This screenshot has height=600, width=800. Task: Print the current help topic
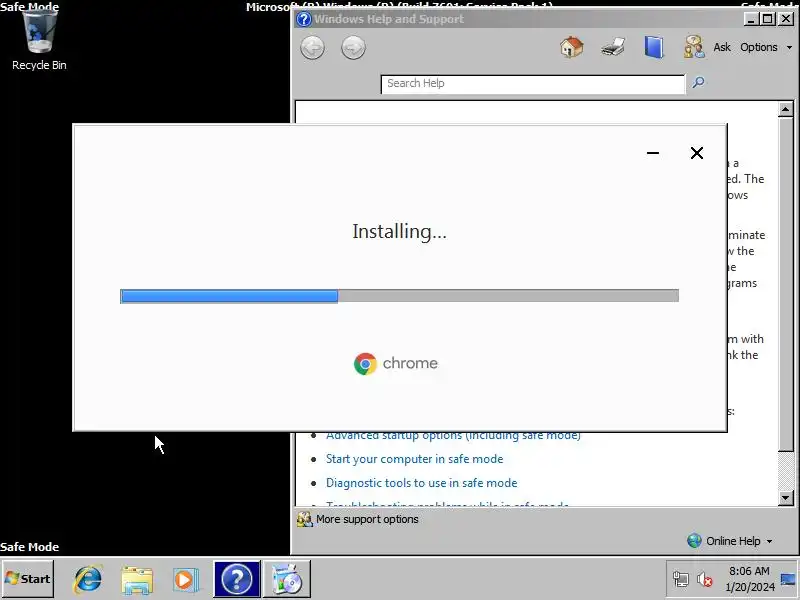[x=613, y=47]
